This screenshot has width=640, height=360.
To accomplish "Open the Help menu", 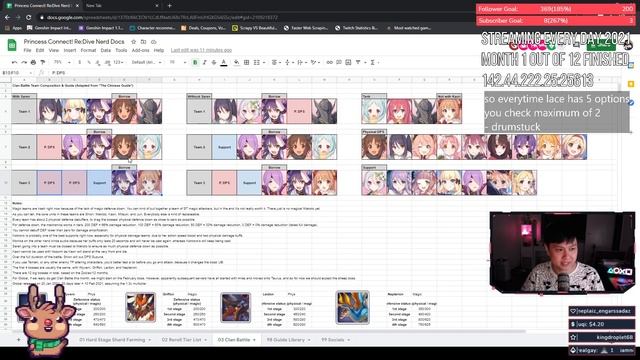I will pos(159,50).
